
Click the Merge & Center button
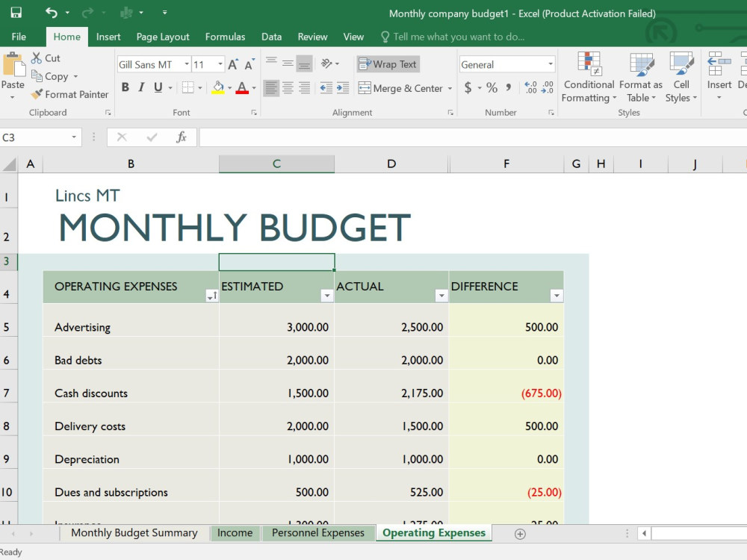click(x=401, y=88)
